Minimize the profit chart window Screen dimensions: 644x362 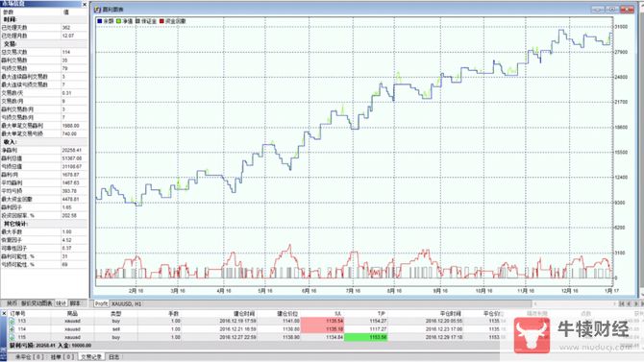[x=598, y=9]
